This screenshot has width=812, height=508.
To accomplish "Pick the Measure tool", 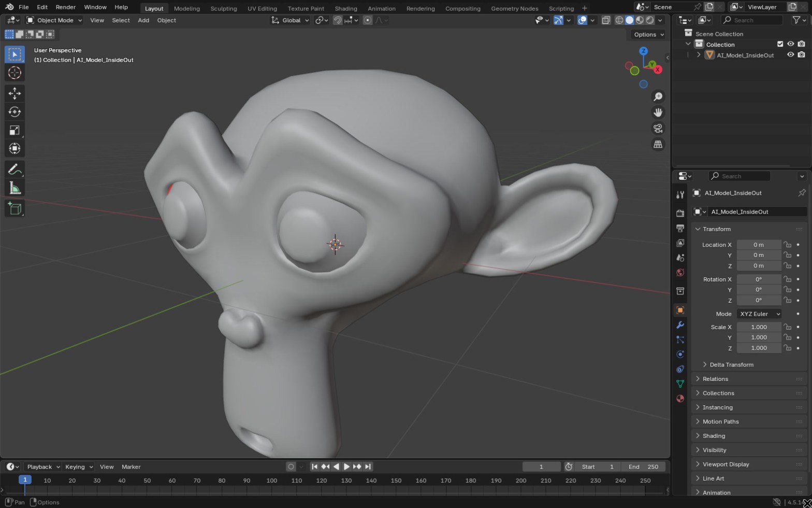I will 15,188.
